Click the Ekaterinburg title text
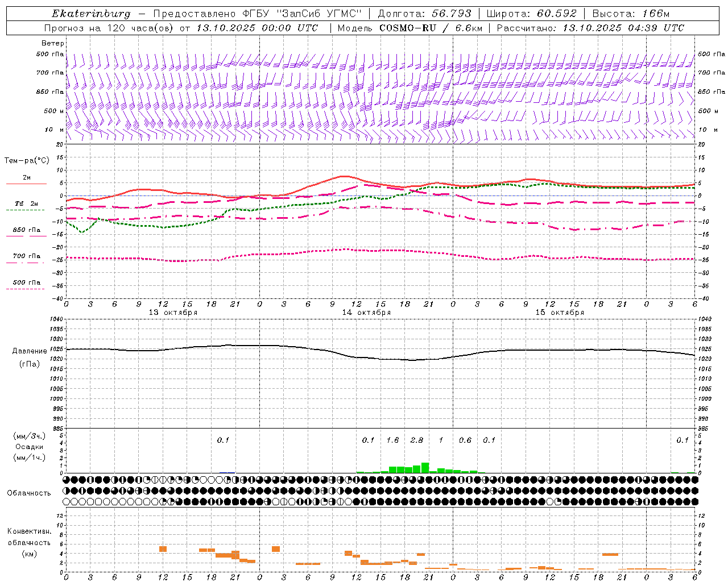This screenshot has width=728, height=582. click(91, 14)
